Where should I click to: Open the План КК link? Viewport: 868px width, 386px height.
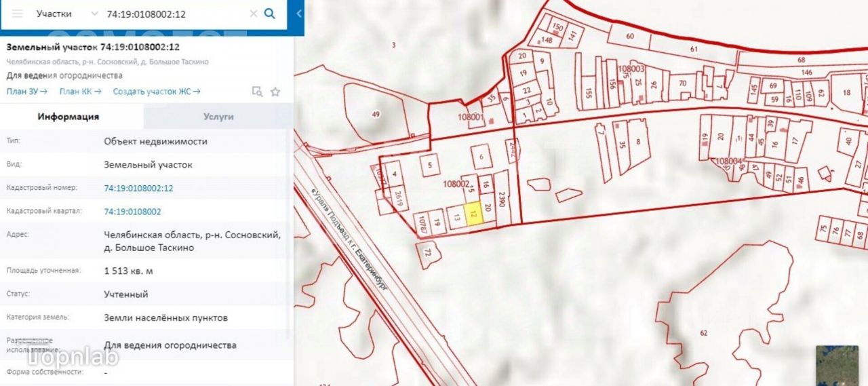pos(80,92)
